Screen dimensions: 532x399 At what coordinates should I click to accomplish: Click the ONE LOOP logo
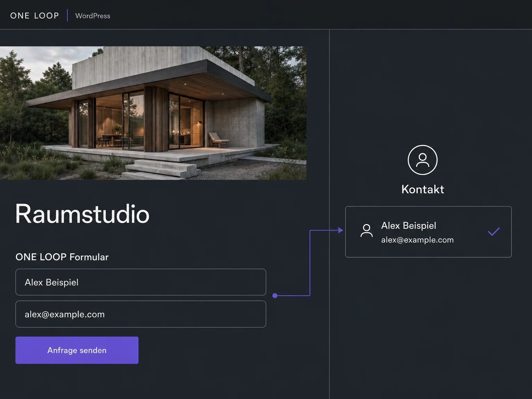tap(35, 16)
